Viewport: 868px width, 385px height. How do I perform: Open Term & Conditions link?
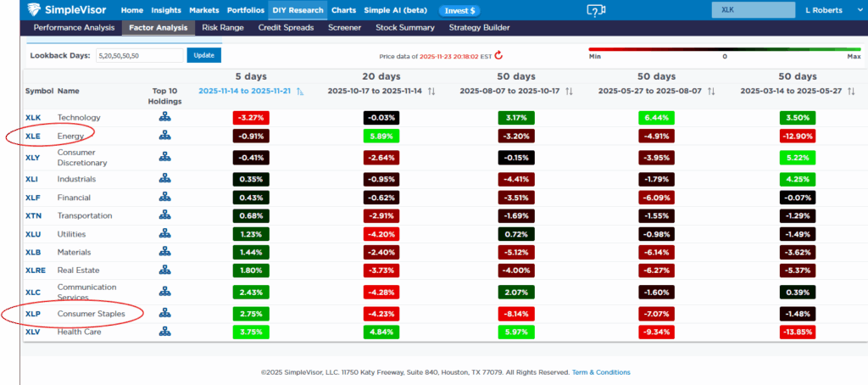tap(601, 372)
